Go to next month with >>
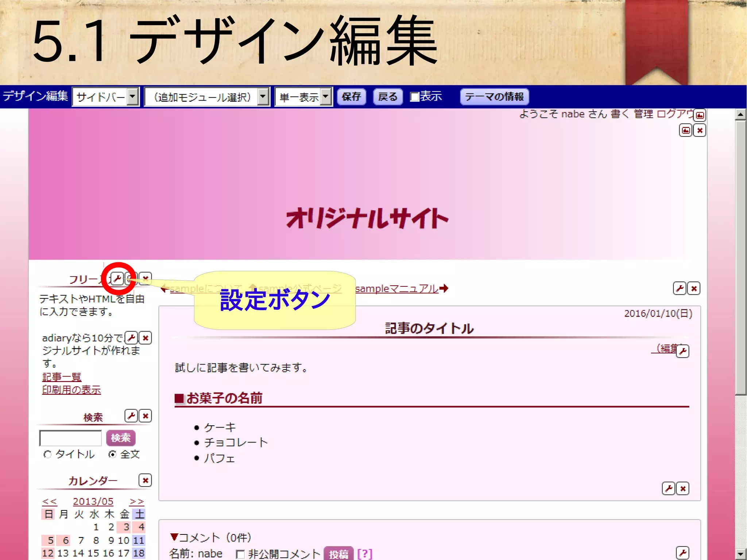Screen dimensions: 747x560 pos(137,501)
